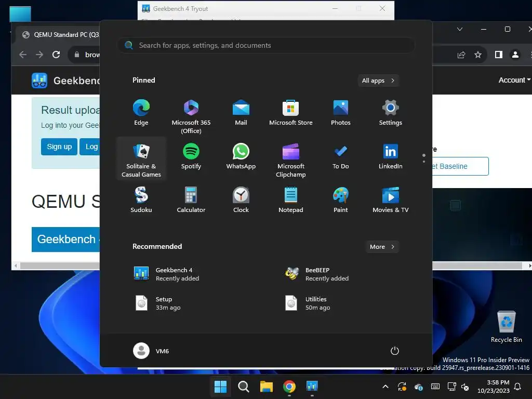This screenshot has width=532, height=399.
Task: Launch the LinkedIn app
Action: (391, 156)
